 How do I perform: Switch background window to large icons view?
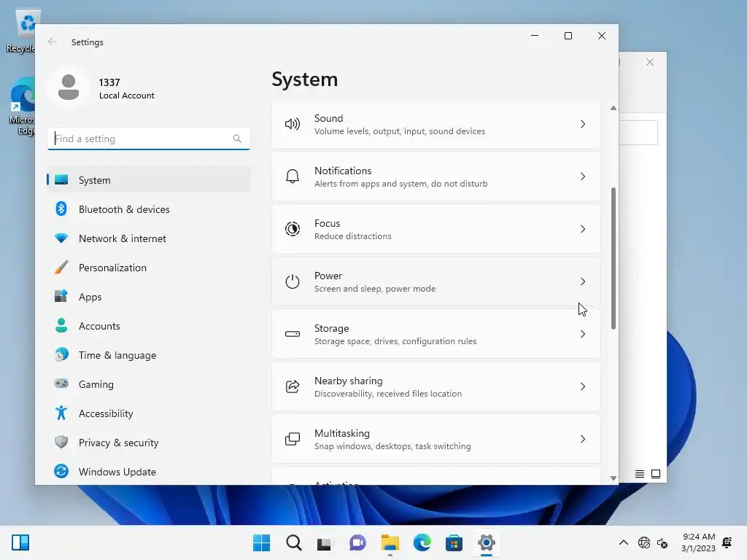656,474
